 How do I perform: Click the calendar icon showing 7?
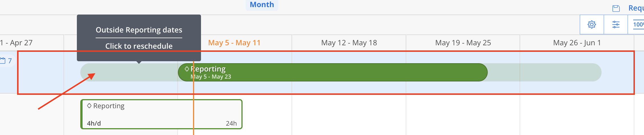[6, 61]
